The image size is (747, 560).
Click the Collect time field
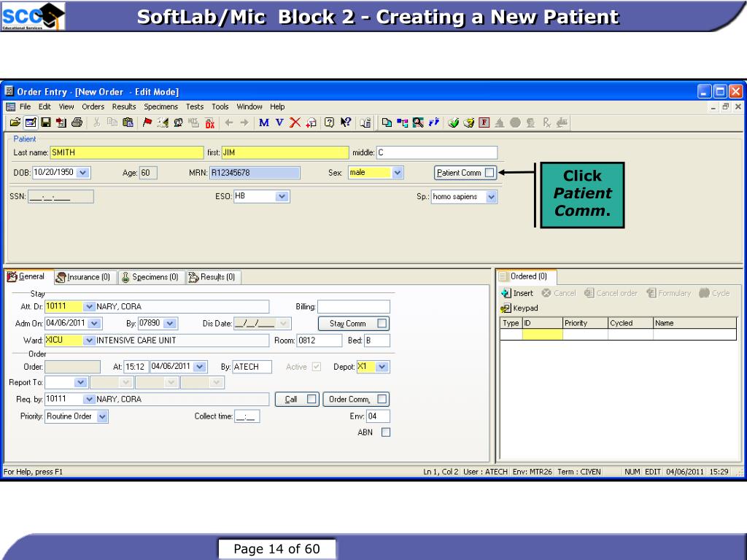coord(247,416)
